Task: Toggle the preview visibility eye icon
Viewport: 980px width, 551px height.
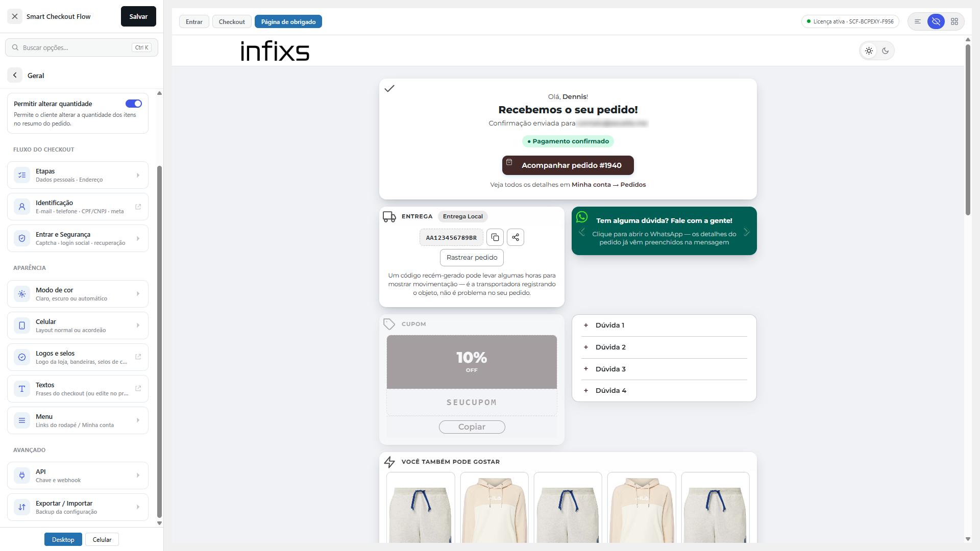Action: pyautogui.click(x=936, y=21)
